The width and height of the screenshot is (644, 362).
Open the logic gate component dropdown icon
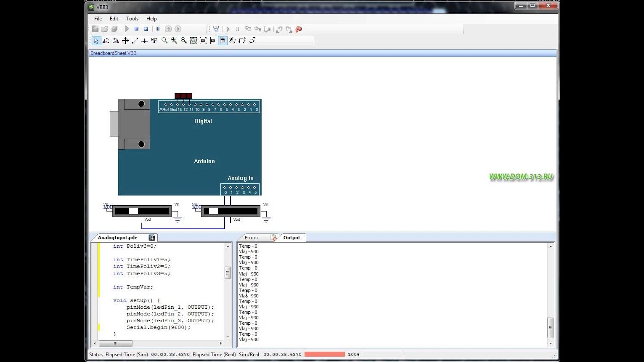pos(252,41)
